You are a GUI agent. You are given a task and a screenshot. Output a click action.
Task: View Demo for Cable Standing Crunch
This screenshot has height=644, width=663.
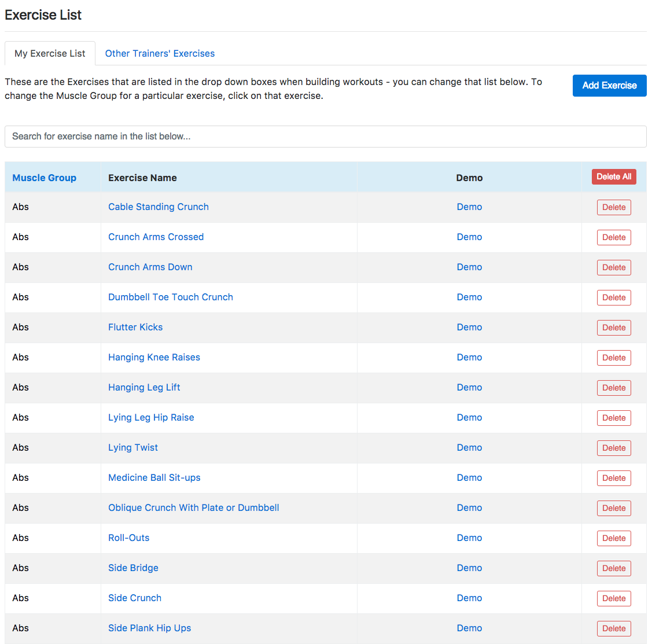tap(469, 207)
